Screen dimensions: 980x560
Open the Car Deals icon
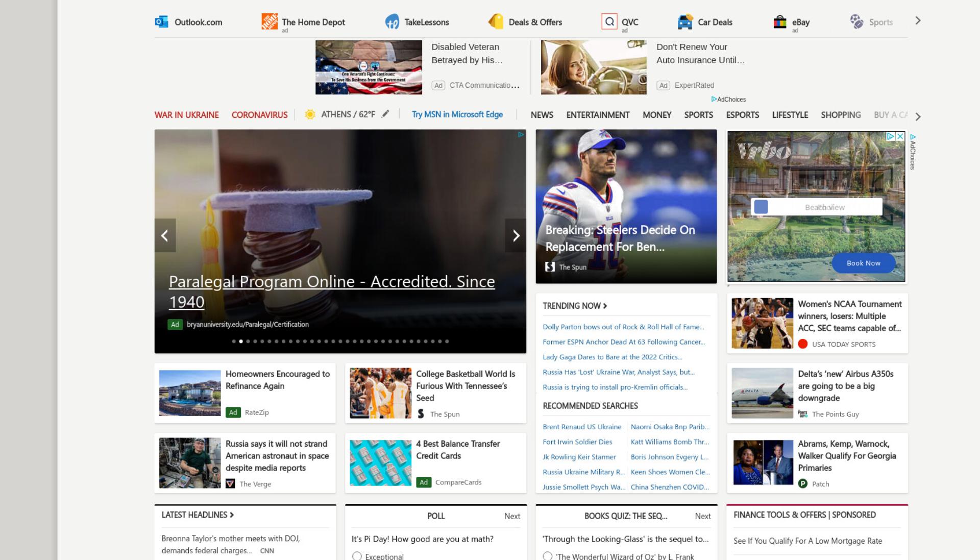(685, 21)
